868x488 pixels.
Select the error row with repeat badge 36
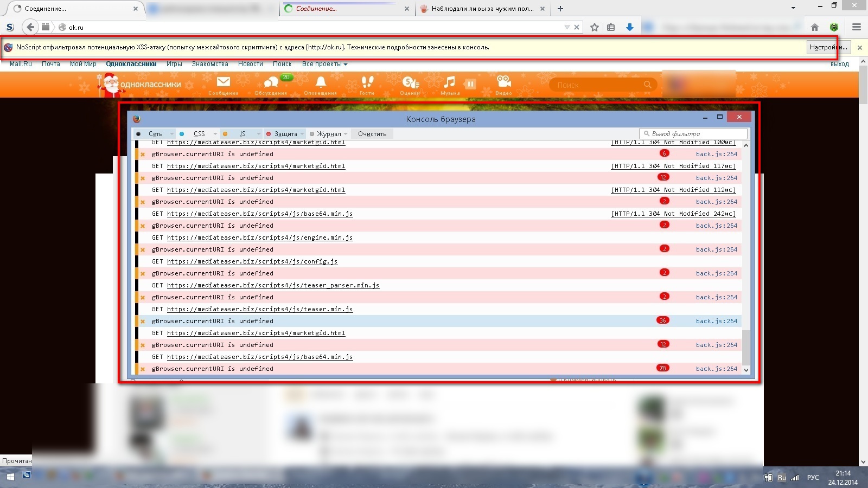[438, 321]
